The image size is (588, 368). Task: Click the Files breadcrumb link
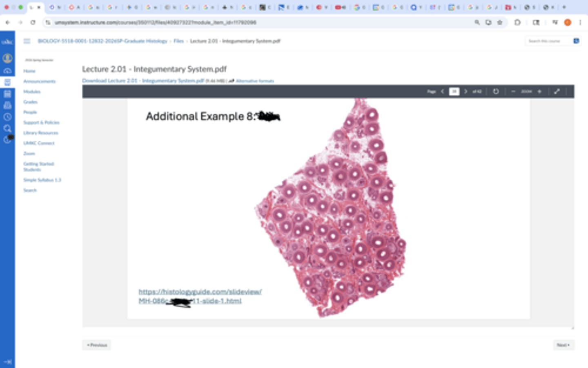[178, 41]
